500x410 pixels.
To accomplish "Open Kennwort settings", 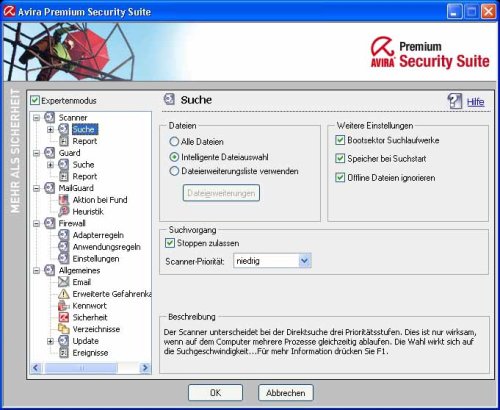I will coord(89,306).
